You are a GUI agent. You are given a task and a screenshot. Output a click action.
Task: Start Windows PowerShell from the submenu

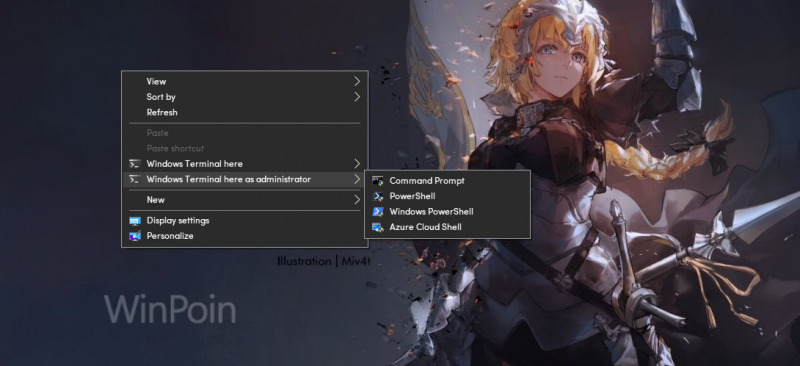coord(447,211)
